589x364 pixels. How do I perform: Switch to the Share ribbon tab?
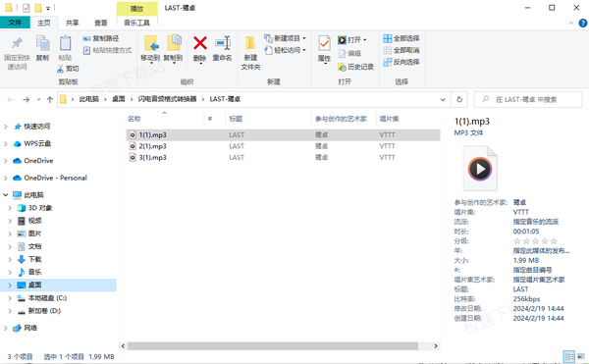coord(72,23)
